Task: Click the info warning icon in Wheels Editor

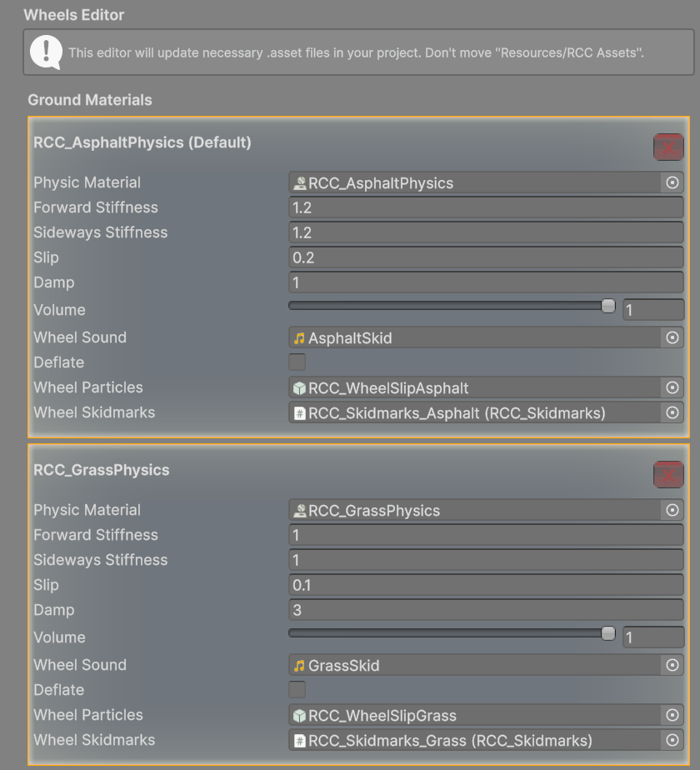Action: pos(46,52)
